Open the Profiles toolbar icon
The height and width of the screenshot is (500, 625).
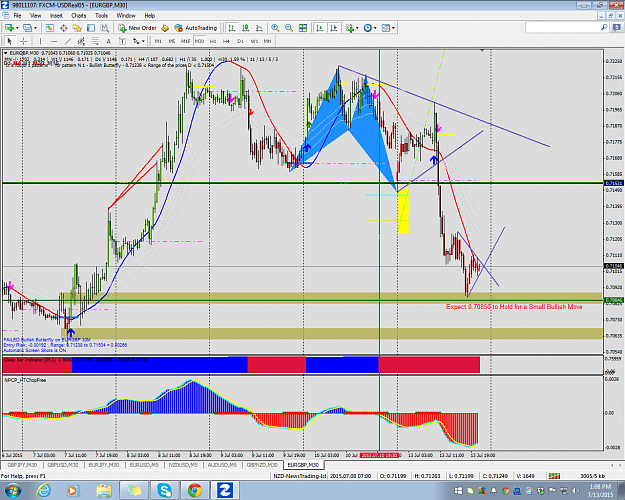(27, 28)
